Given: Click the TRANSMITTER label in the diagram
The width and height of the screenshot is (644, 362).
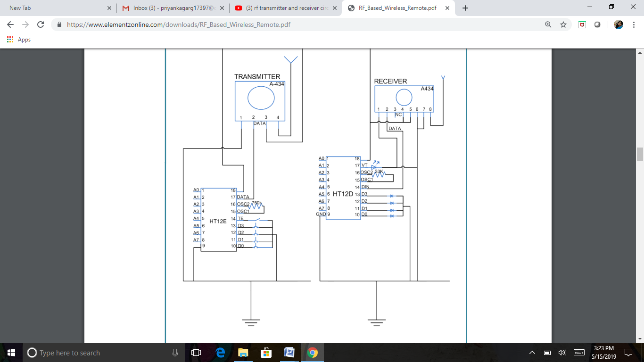Looking at the screenshot, I should click(x=257, y=76).
